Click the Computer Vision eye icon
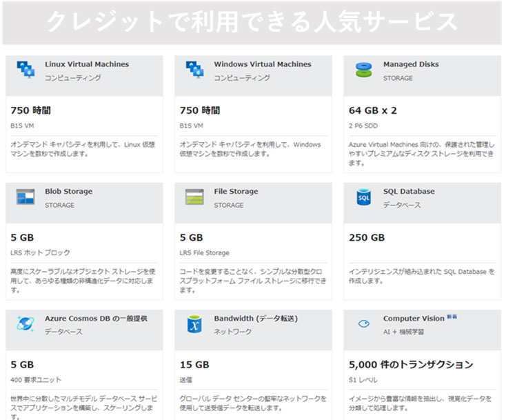This screenshot has width=506, height=420. (364, 323)
